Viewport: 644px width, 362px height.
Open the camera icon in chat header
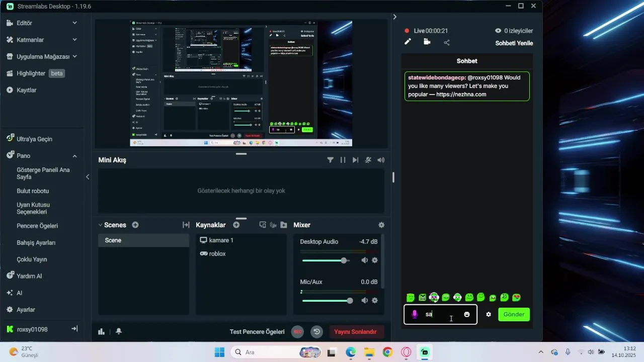tap(427, 42)
